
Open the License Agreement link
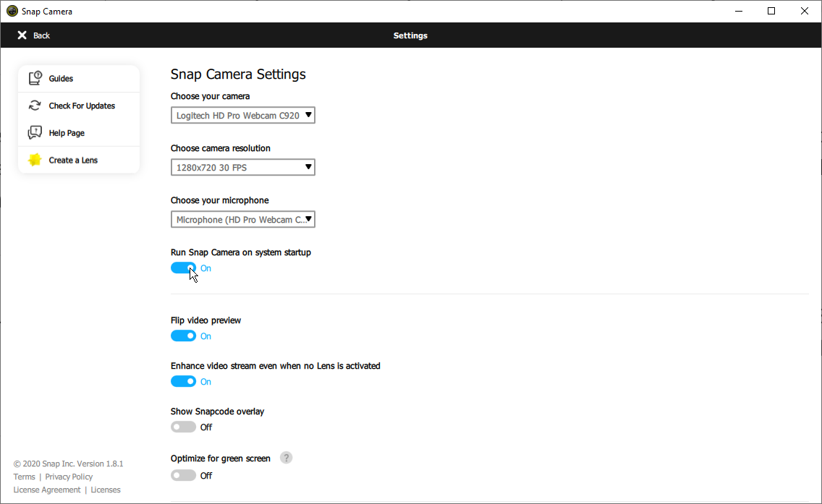(x=47, y=490)
